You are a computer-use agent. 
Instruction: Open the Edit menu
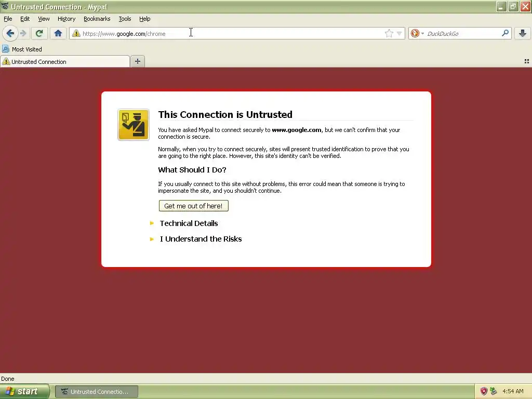[25, 19]
